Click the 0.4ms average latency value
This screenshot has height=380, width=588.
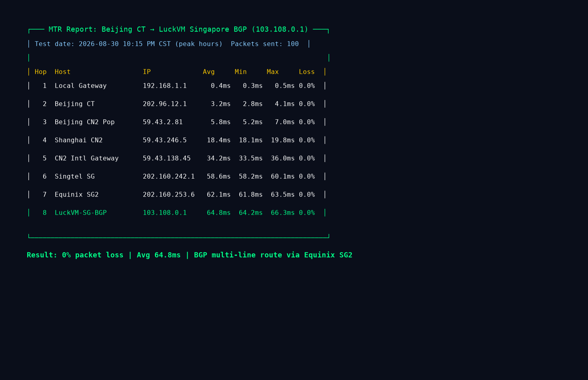(221, 86)
